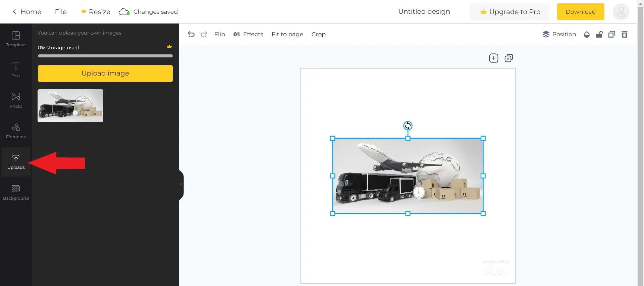Open the transparency droplet tool
The width and height of the screenshot is (644, 286).
coord(587,34)
